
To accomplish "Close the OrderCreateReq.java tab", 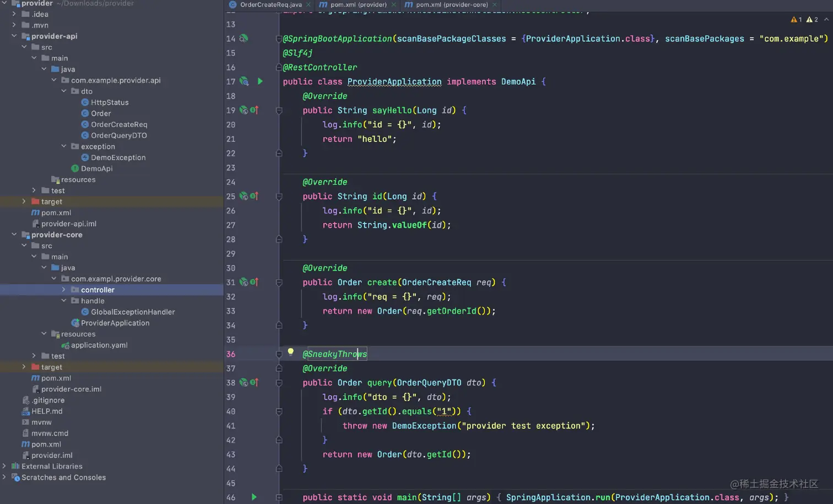I will (309, 4).
